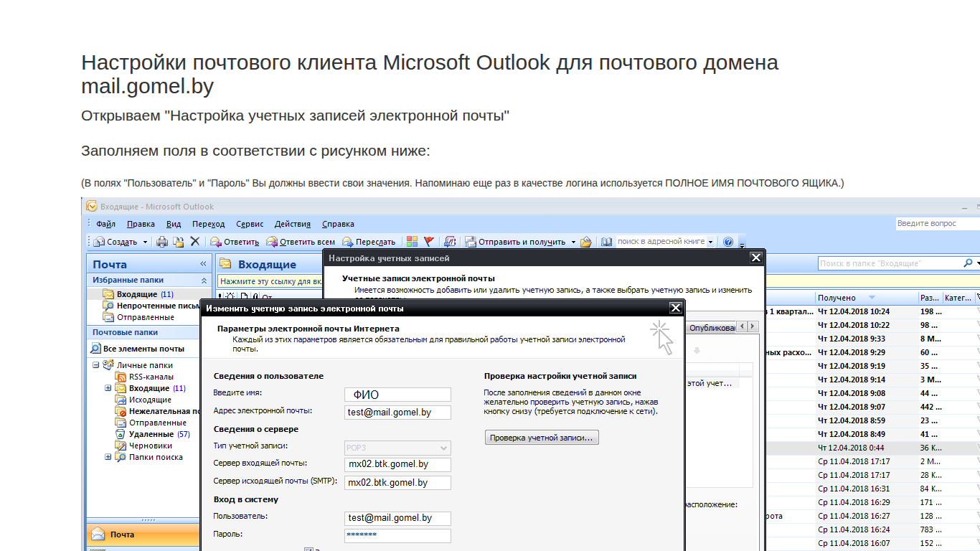The width and height of the screenshot is (980, 551).
Task: Click the Введите имя field with ФИО
Action: tap(397, 395)
